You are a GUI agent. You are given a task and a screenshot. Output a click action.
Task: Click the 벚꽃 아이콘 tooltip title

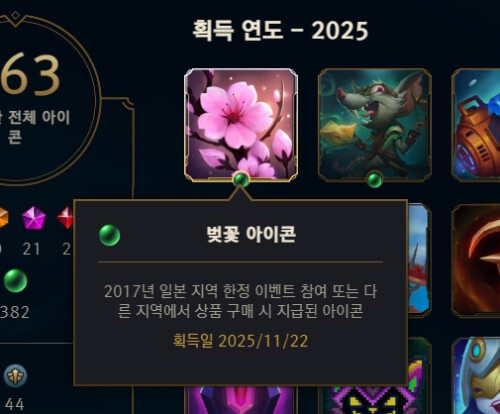[x=251, y=234]
